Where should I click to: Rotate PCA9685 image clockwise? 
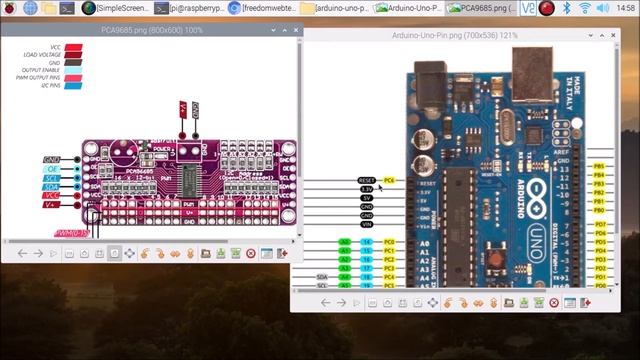(160, 253)
